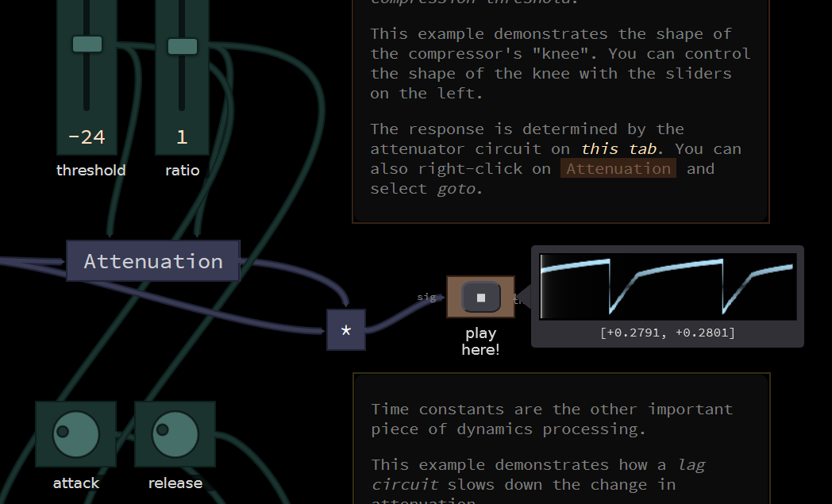Click the scope range readout [+0.2791, +0.2801]

point(668,333)
